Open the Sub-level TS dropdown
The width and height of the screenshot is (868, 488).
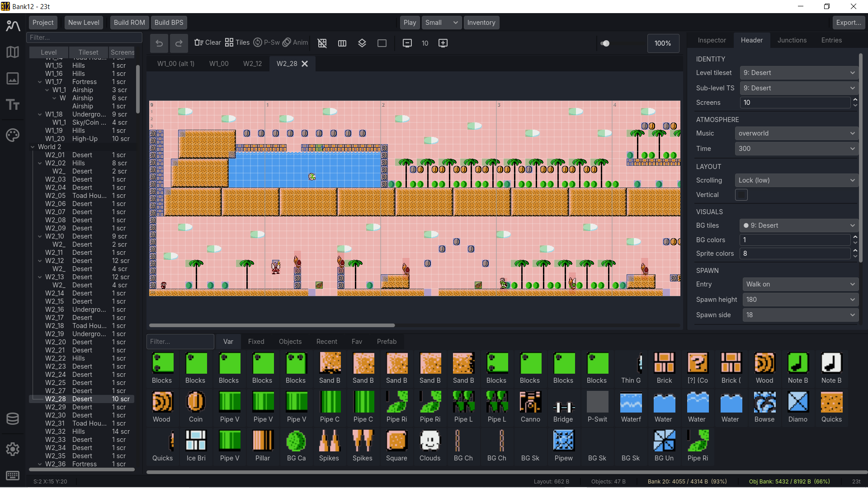799,88
